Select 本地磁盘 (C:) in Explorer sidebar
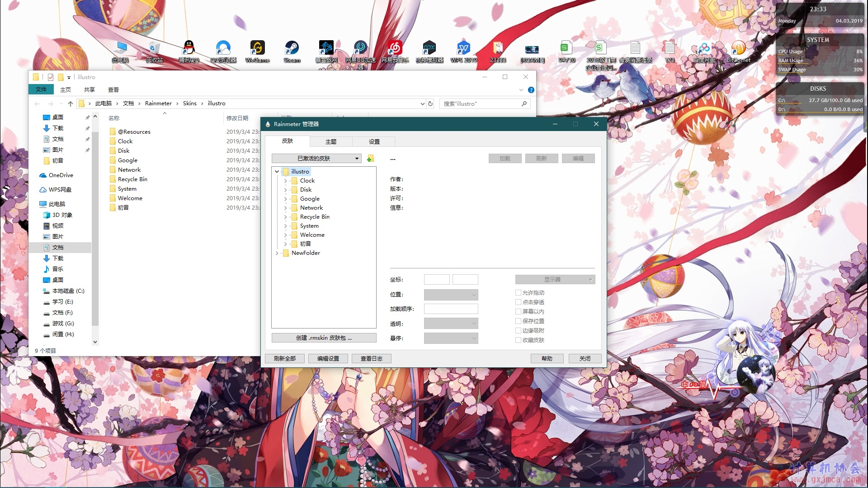 (64, 291)
